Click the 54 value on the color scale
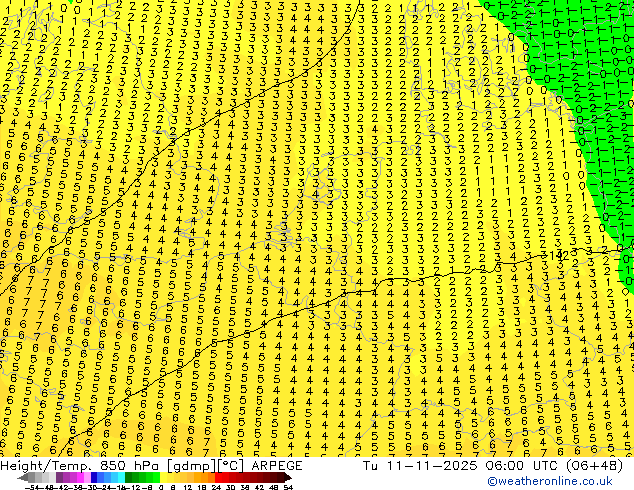 tap(287, 487)
